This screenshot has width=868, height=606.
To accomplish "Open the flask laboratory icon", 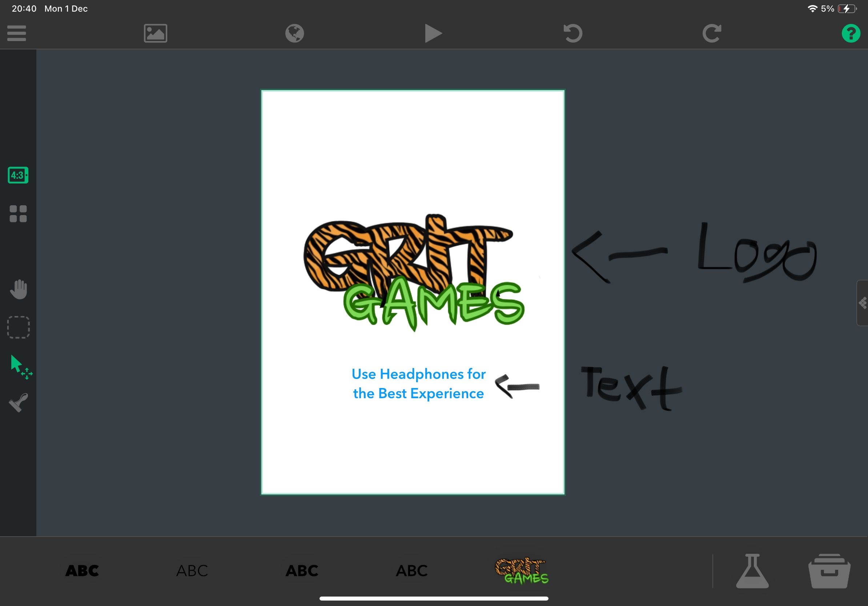I will coord(752,571).
